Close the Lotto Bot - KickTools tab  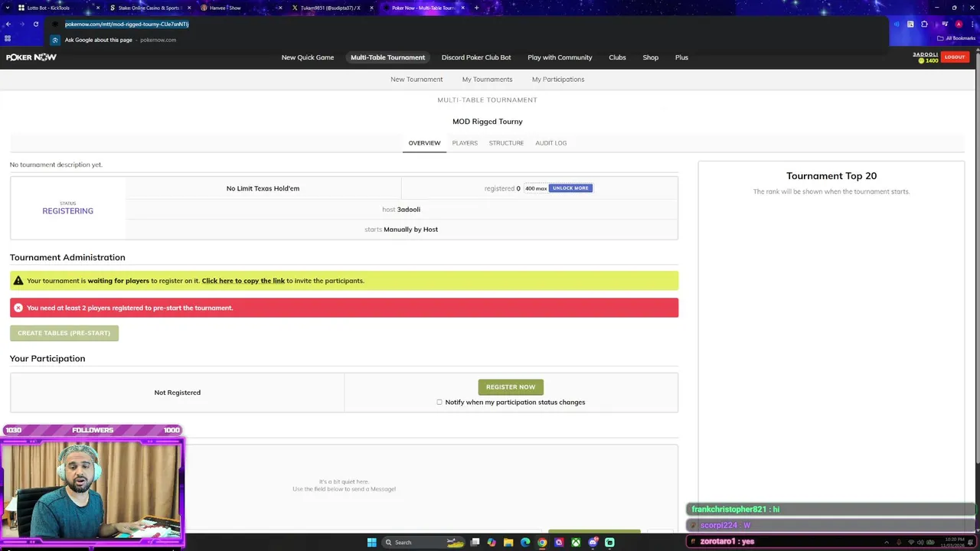click(x=98, y=8)
